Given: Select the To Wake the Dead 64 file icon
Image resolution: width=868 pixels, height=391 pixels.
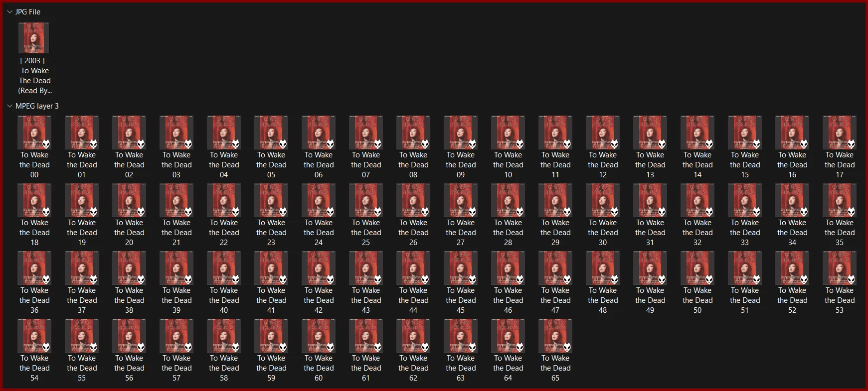Looking at the screenshot, I should [x=508, y=336].
